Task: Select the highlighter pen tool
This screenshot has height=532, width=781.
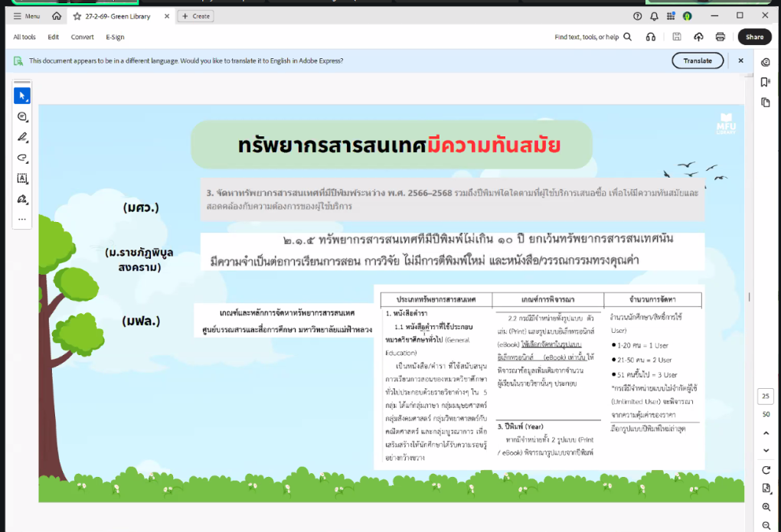Action: point(22,137)
